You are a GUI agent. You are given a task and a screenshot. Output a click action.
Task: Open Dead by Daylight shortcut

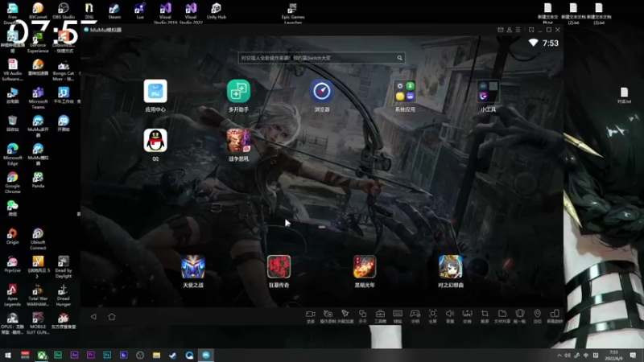coord(64,267)
